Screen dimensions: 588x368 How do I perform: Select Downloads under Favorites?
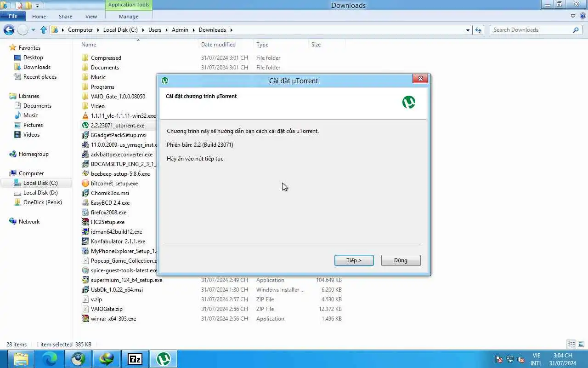37,67
